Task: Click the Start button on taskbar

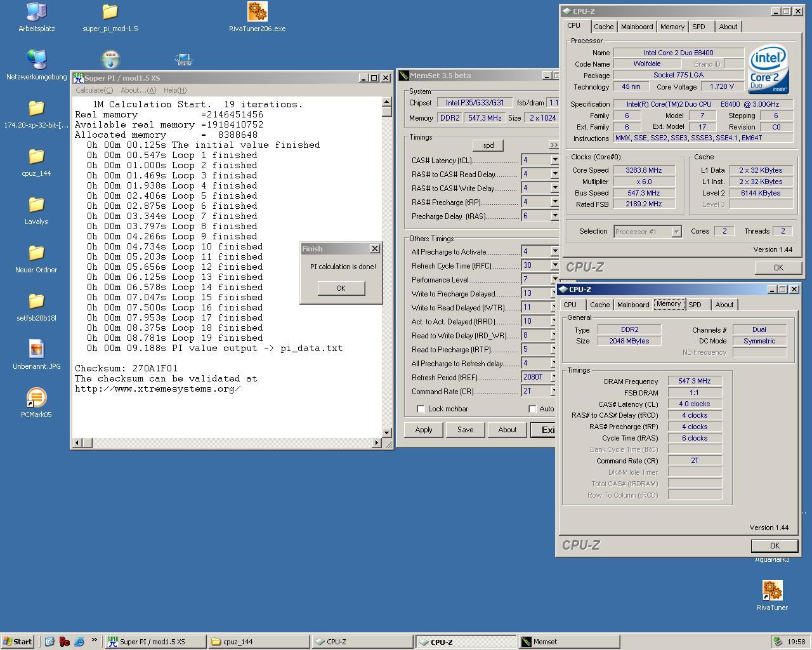Action: [18, 642]
